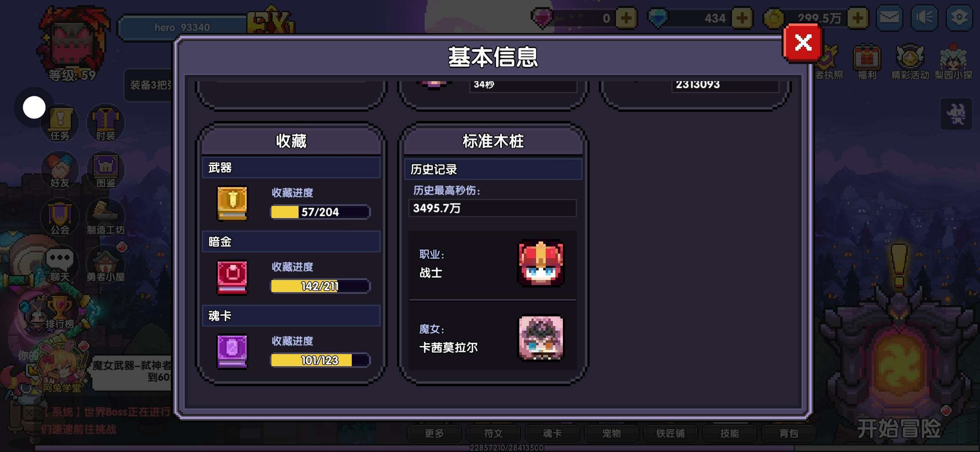Add gold coins with plus button
The image size is (980, 452).
[857, 18]
